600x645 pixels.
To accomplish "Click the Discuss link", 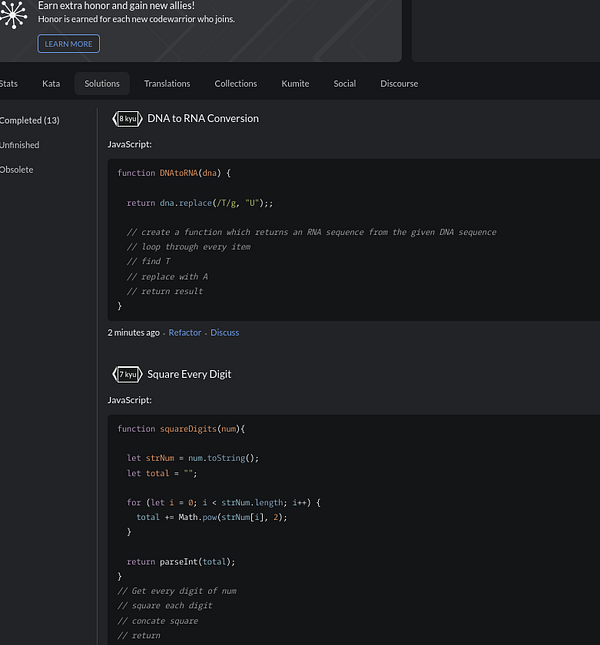I will 225,333.
